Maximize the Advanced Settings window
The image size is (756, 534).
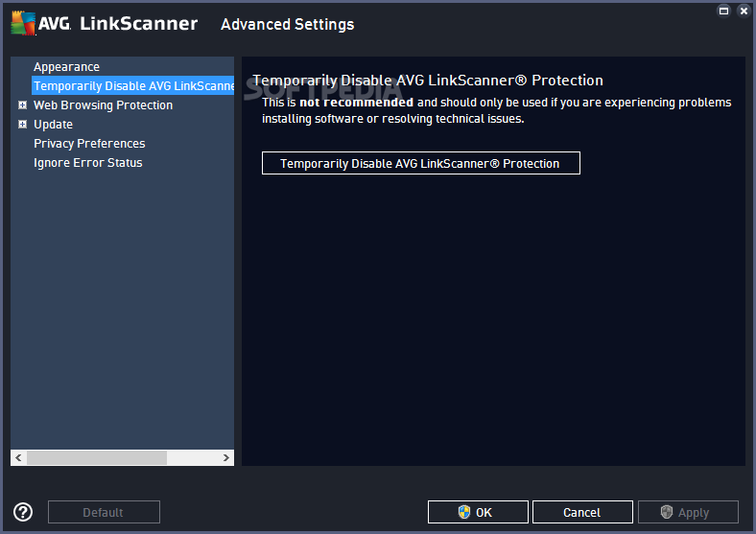tap(723, 11)
